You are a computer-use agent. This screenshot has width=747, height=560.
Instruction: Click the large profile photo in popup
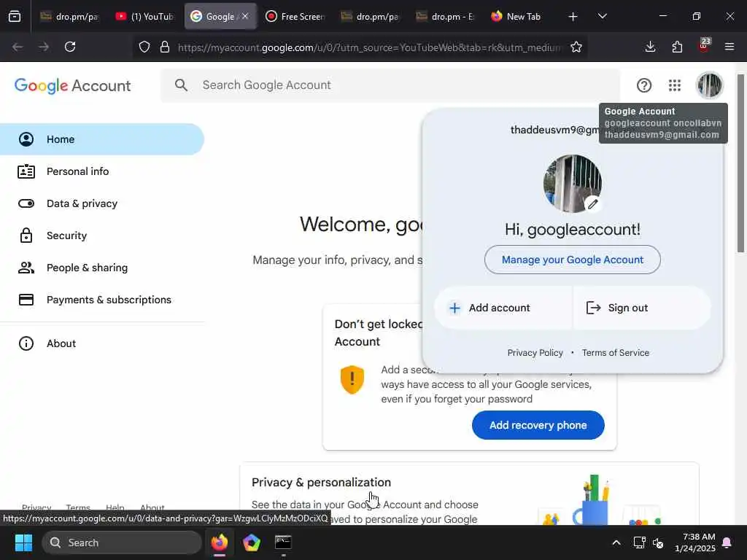tap(572, 183)
